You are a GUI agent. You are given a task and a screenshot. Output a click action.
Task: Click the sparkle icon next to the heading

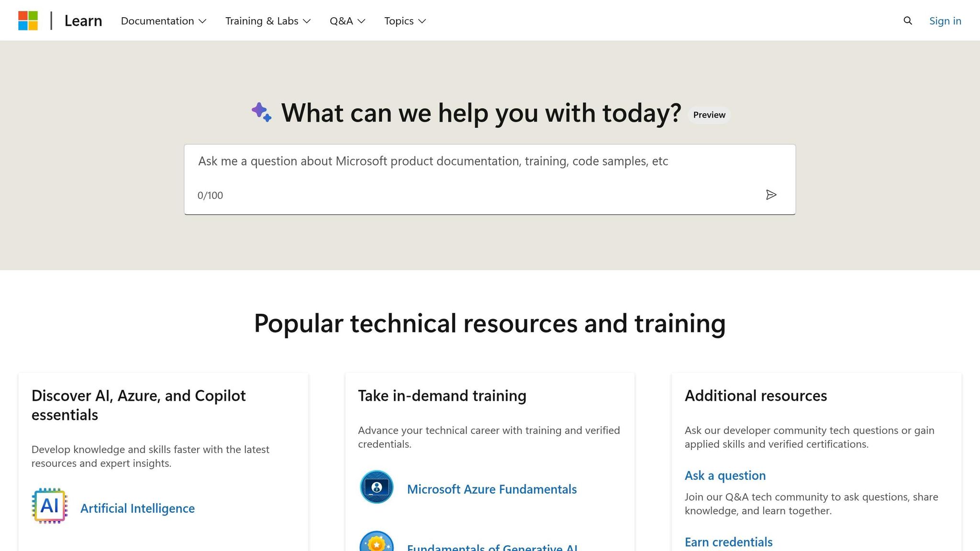(261, 113)
